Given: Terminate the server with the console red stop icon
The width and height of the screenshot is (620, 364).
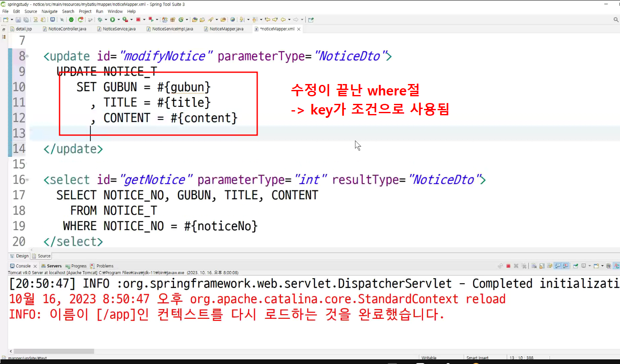Looking at the screenshot, I should (508, 266).
